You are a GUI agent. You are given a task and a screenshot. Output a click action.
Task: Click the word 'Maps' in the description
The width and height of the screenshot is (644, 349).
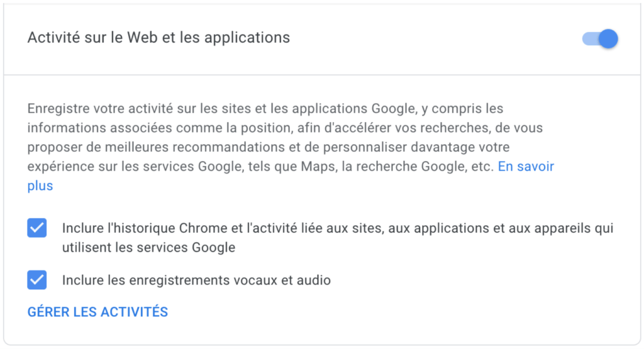(x=356, y=167)
